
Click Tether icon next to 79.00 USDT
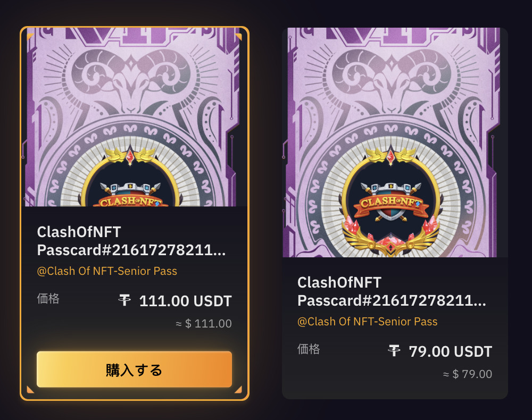(x=394, y=351)
